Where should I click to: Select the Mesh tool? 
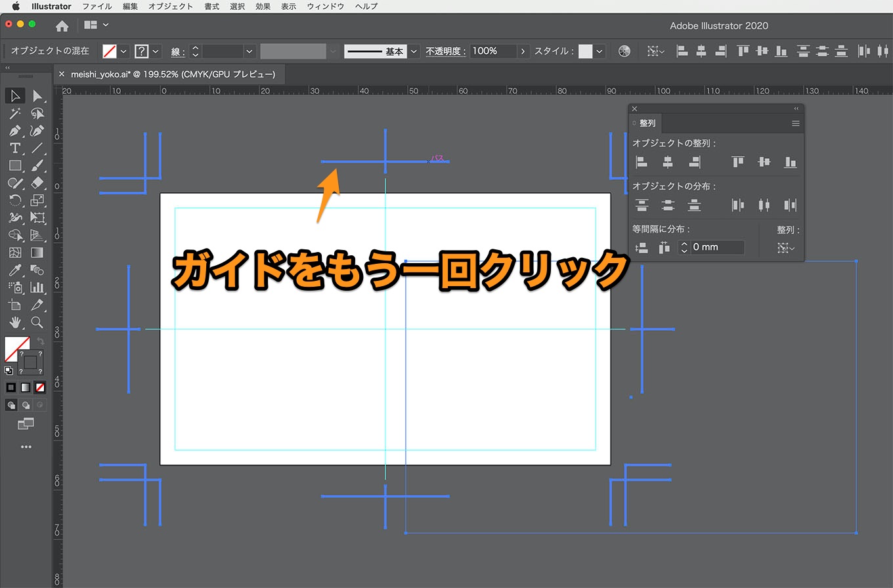(x=15, y=253)
